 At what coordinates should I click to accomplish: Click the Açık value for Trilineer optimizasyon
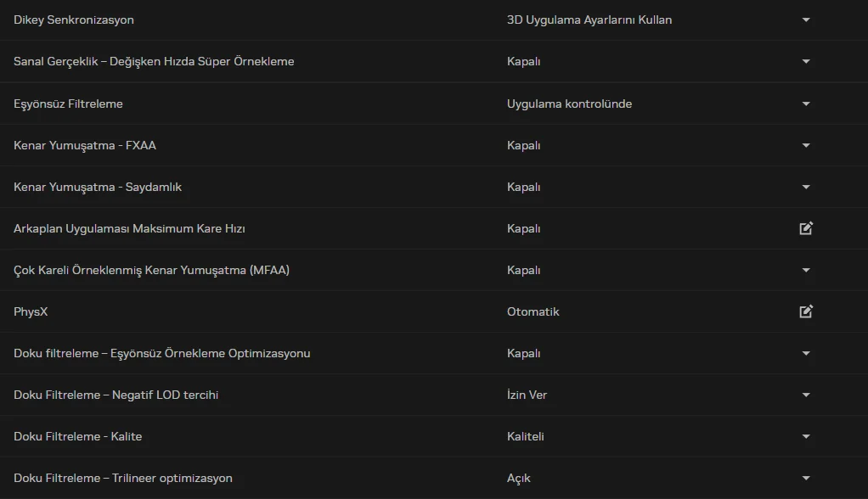519,478
